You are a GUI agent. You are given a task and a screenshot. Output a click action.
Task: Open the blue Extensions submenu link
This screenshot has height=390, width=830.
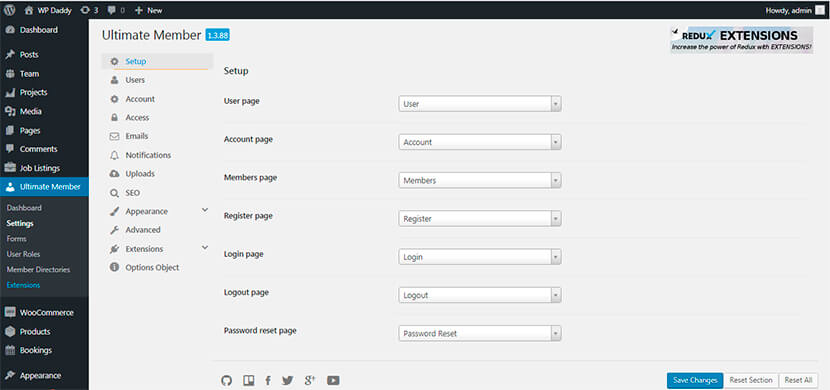point(23,285)
